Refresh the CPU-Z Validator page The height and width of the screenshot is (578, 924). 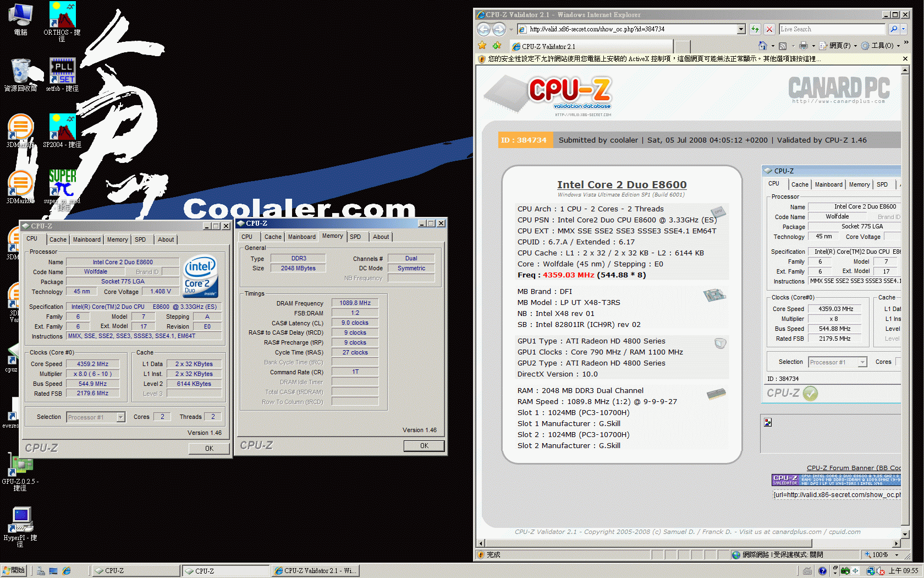coord(755,29)
